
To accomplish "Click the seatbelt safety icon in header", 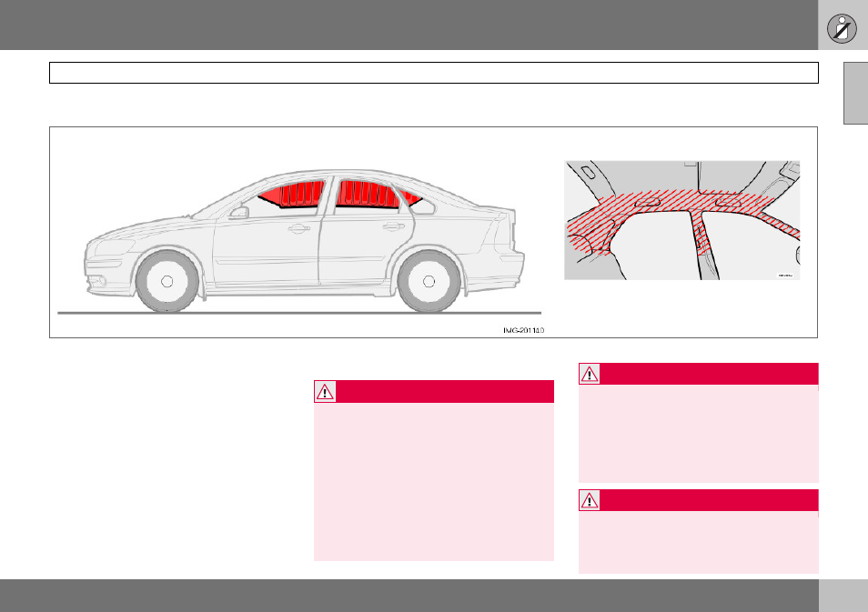I will [x=842, y=28].
